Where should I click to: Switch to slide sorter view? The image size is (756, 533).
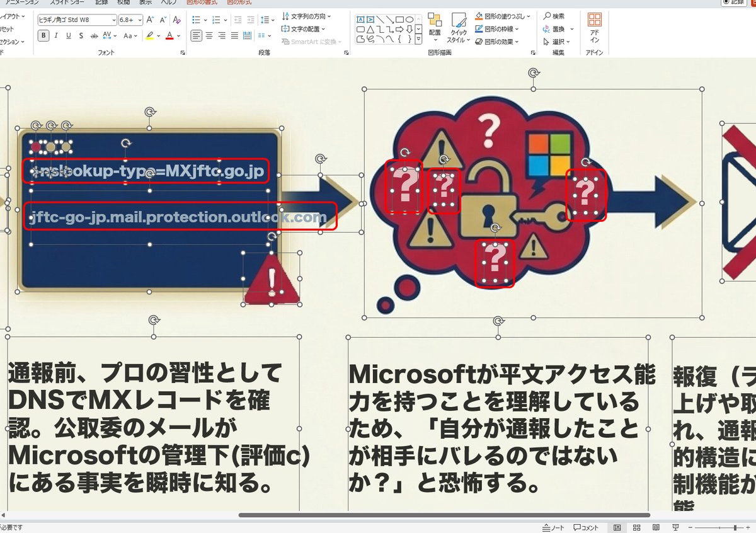click(x=637, y=527)
